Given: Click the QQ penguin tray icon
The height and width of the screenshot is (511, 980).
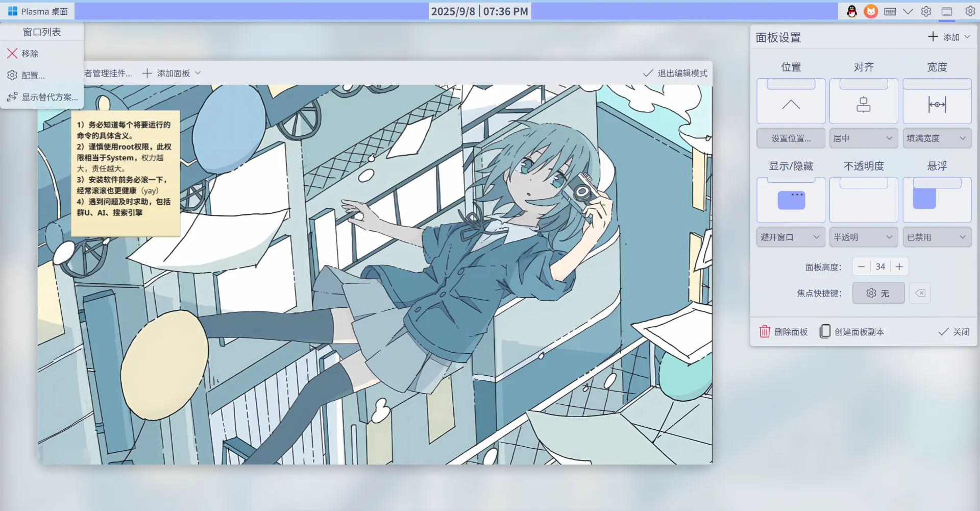Looking at the screenshot, I should pyautogui.click(x=851, y=11).
